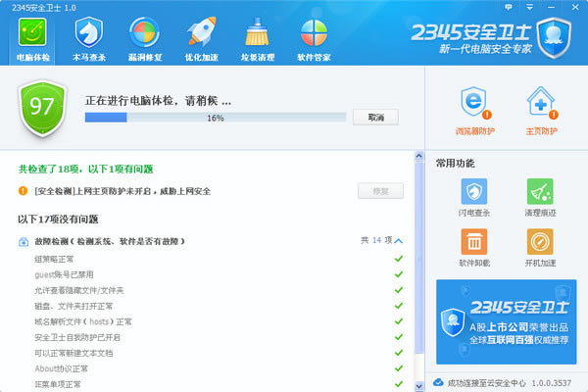Image resolution: width=588 pixels, height=392 pixels.
Task: Open the 漏洞修复 vulnerability repair tab
Action: click(x=147, y=38)
